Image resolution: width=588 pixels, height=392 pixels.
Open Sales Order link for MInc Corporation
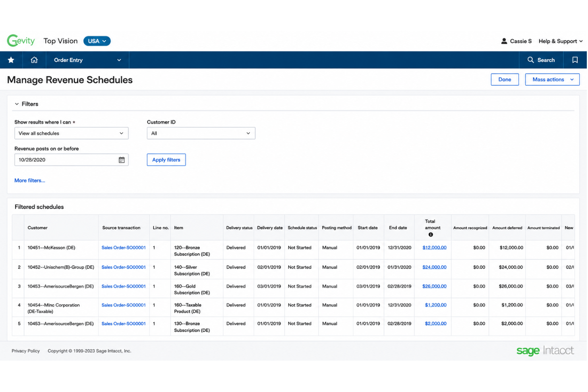tap(124, 306)
